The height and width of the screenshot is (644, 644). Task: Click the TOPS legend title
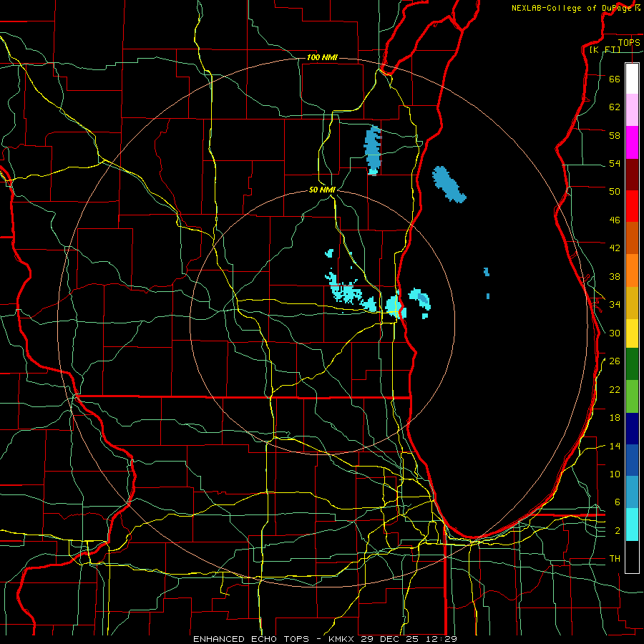point(629,42)
